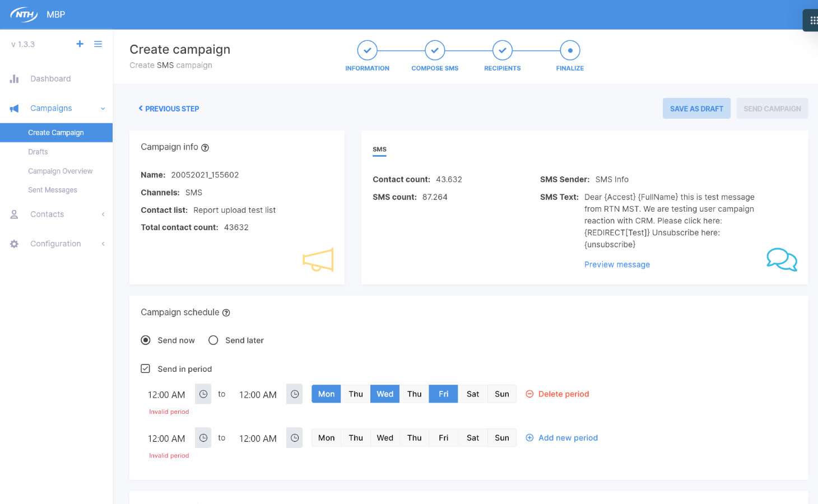
Task: Open Drafts in the sidebar
Action: tap(38, 152)
